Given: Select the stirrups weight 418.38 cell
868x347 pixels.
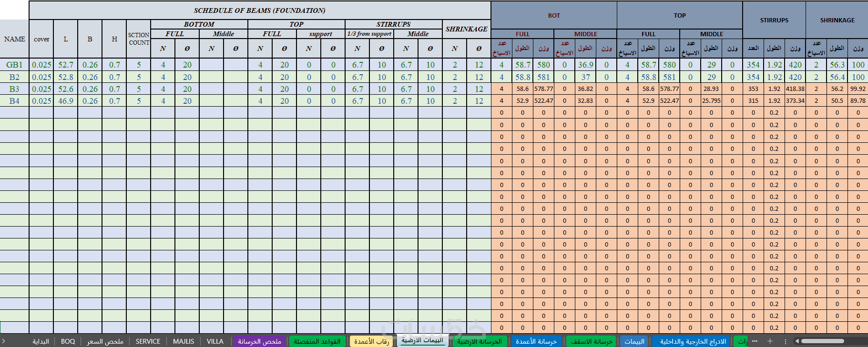Looking at the screenshot, I should [795, 89].
